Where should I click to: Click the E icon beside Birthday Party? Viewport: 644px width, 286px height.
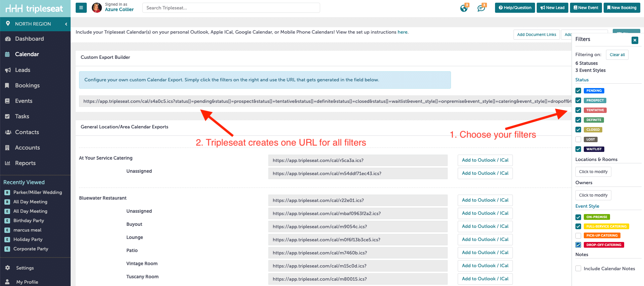point(7,221)
